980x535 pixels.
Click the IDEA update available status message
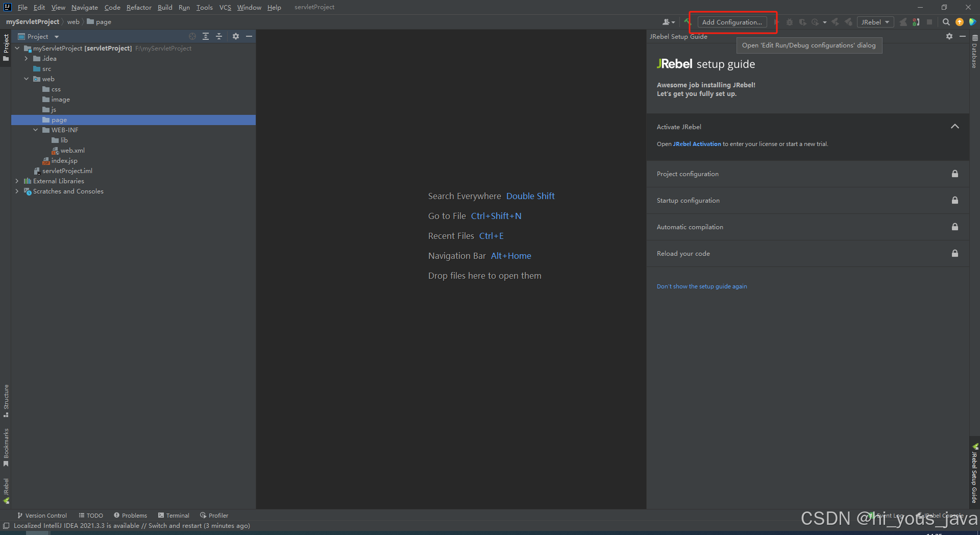[132, 526]
